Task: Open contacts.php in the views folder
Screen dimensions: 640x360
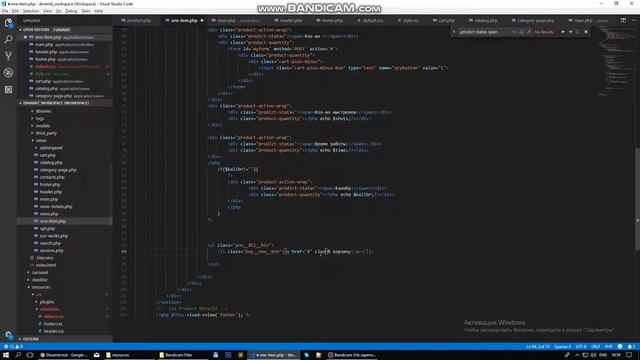Action: pos(52,177)
